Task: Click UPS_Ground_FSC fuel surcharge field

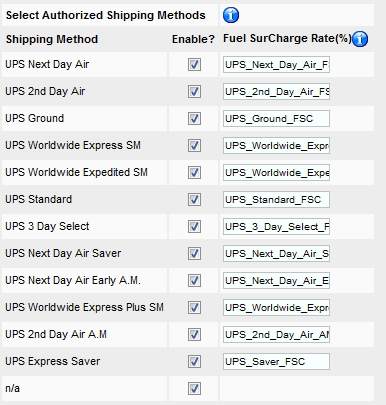Action: (276, 119)
